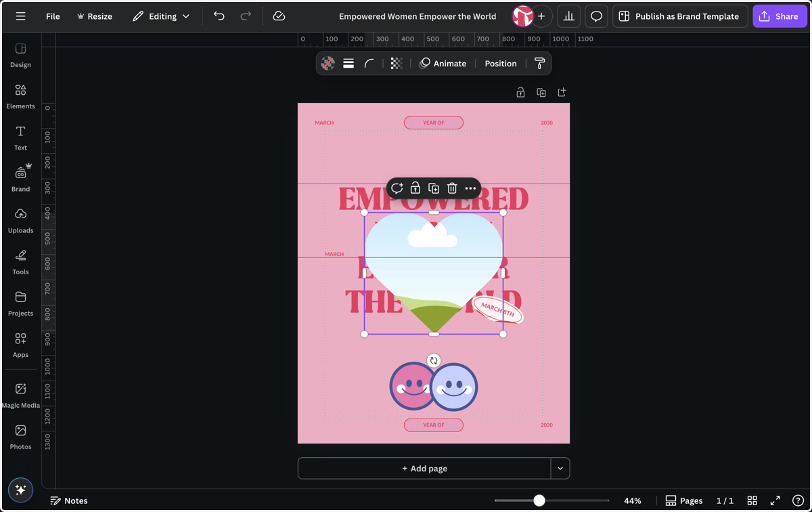This screenshot has height=512, width=812.
Task: Open the Notes panel
Action: [69, 500]
